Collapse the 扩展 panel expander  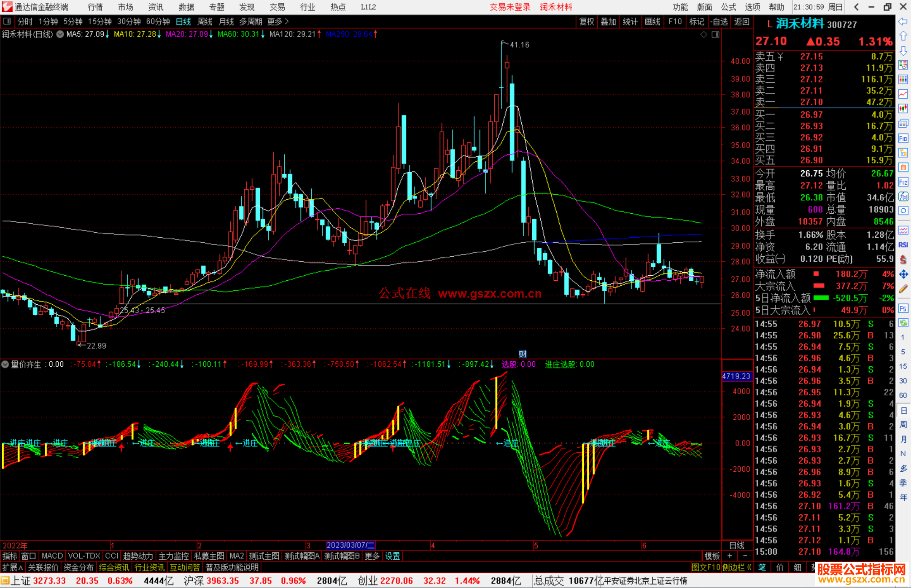coord(13,567)
